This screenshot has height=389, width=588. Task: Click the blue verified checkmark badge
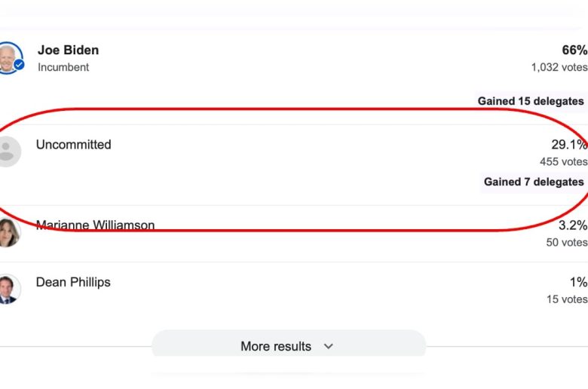[19, 66]
